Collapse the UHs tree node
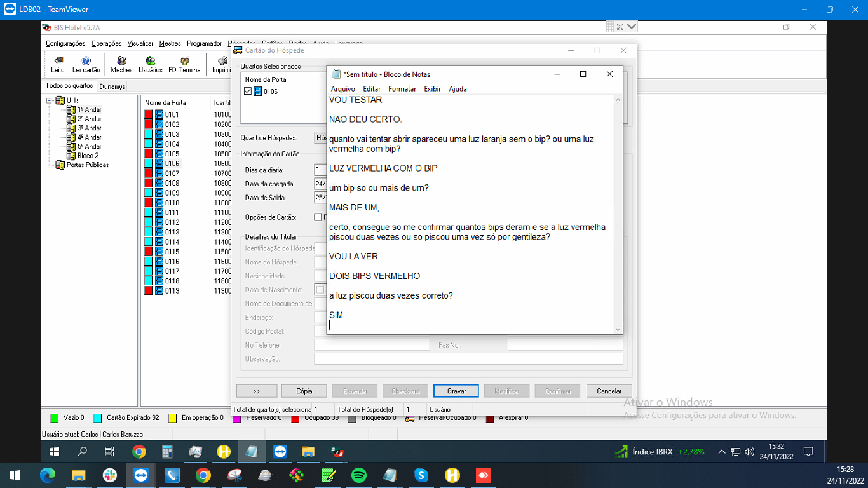The height and width of the screenshot is (488, 868). 50,100
